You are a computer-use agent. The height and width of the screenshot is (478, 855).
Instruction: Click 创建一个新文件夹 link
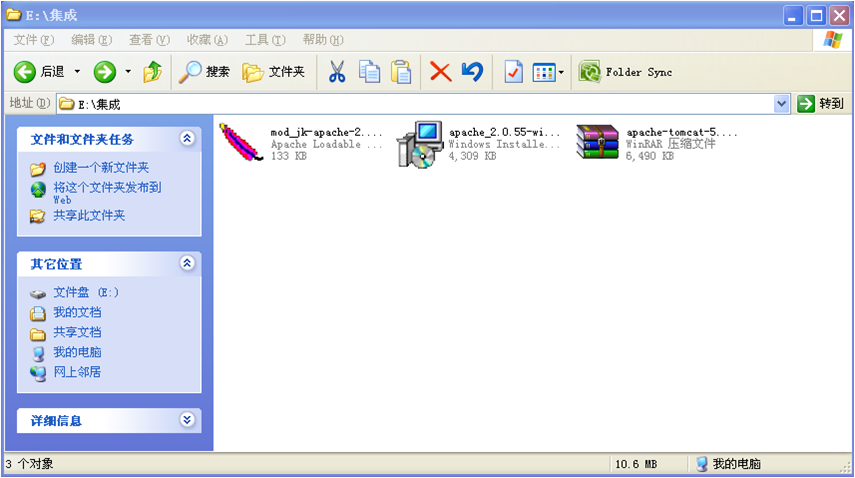point(101,167)
